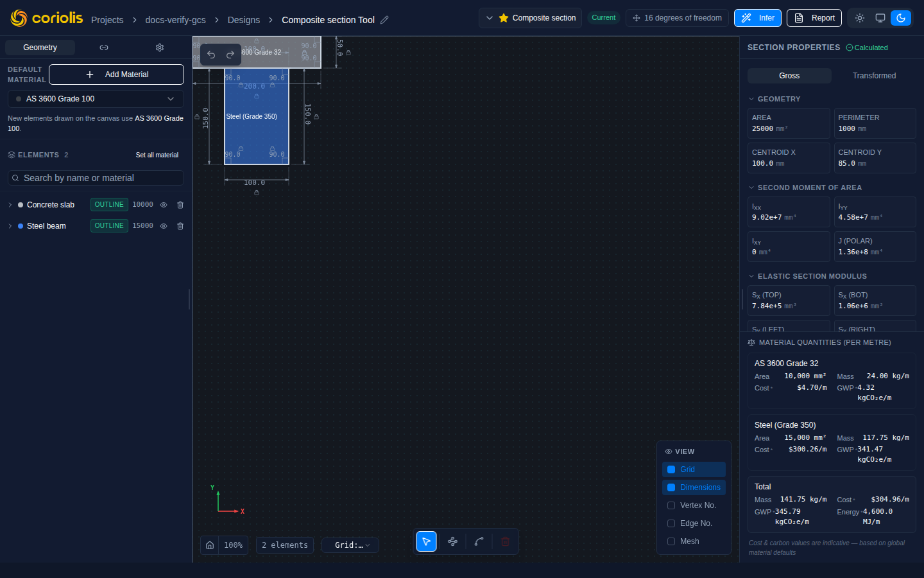Click the grey Concrete slab color dot
924x578 pixels.
coord(21,205)
